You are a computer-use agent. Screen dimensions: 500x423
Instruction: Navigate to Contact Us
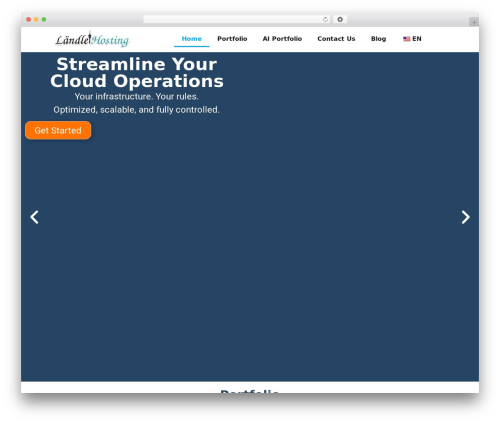click(x=336, y=39)
